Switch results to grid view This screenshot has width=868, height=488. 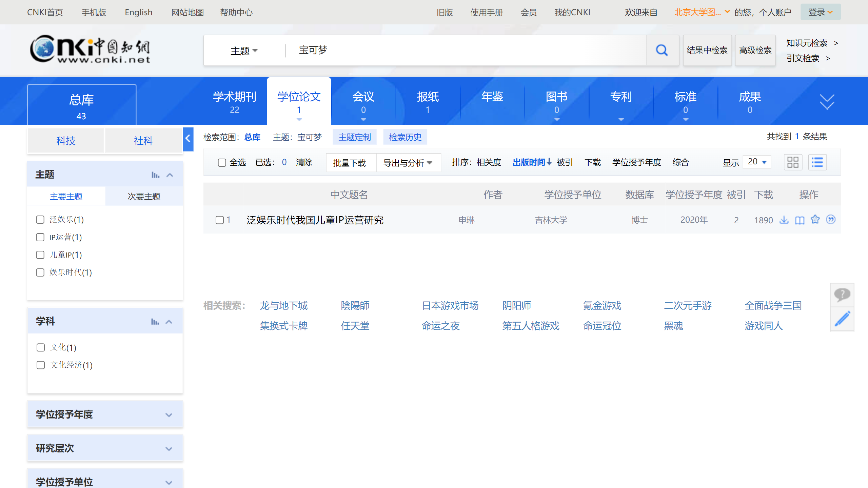click(793, 162)
